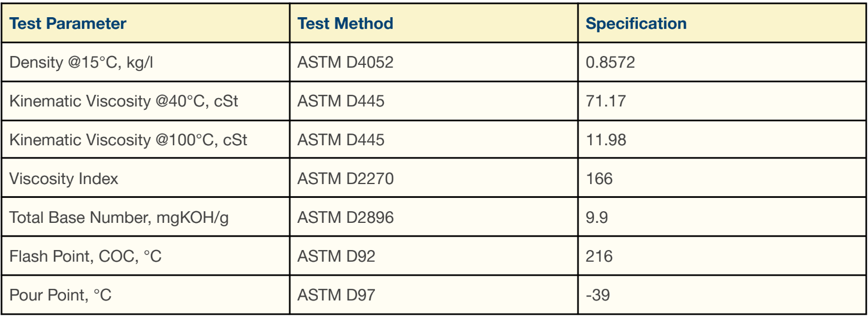Click the ASTM D92 method cell
The height and width of the screenshot is (316, 868).
pyautogui.click(x=434, y=256)
